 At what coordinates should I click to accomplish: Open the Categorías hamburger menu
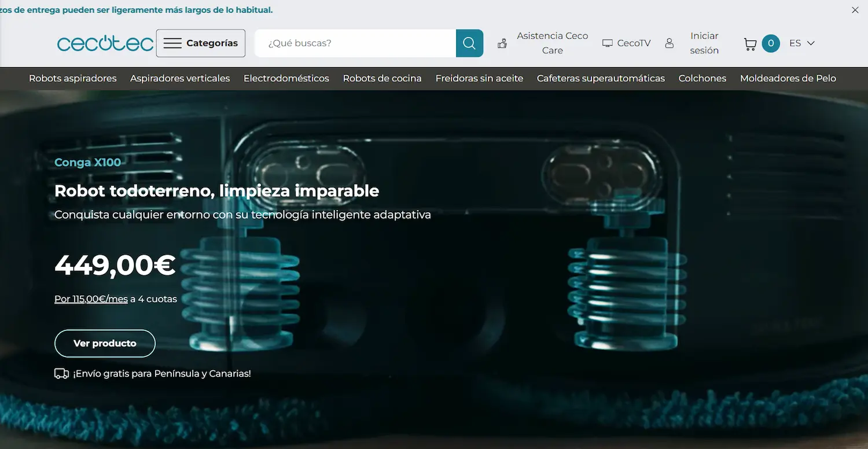(x=201, y=43)
